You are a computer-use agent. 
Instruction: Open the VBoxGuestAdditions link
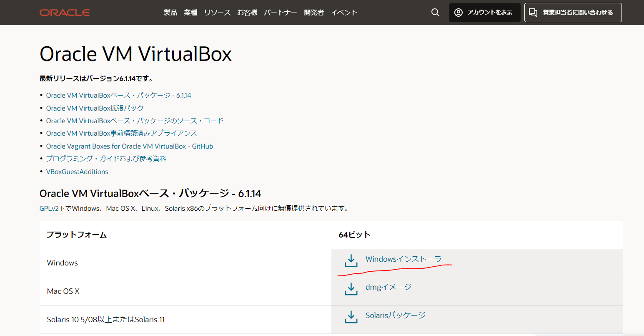(77, 172)
